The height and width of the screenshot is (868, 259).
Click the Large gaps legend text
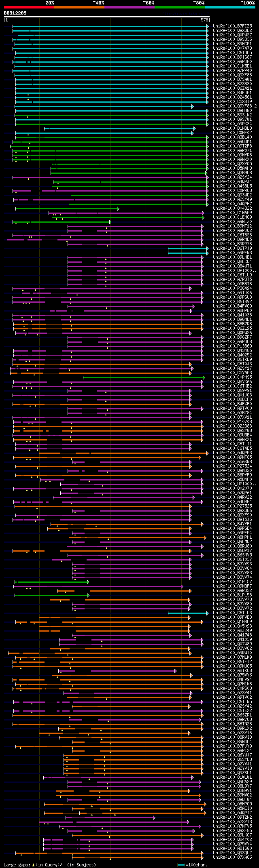point(50,865)
